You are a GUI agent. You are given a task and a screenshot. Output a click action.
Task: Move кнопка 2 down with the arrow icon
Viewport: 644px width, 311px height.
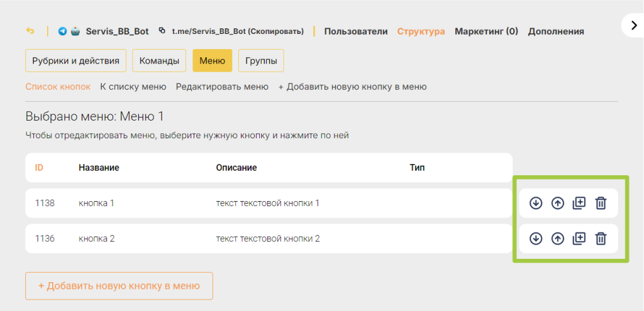(536, 238)
